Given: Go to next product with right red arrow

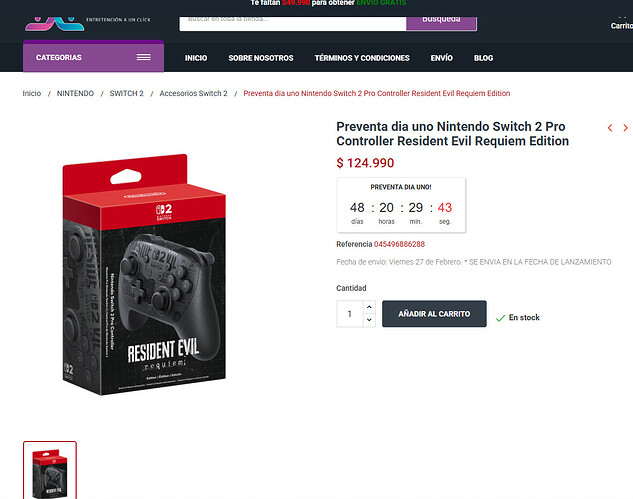Looking at the screenshot, I should pos(625,128).
